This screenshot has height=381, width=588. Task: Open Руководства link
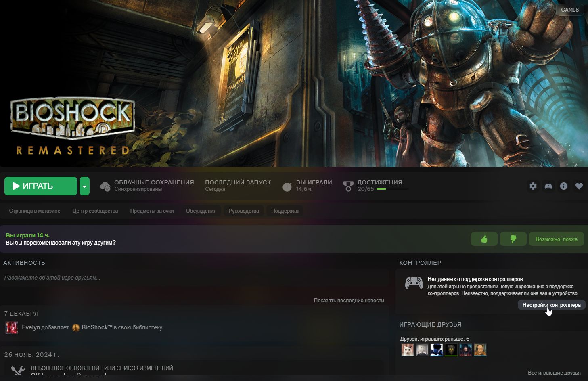point(244,211)
